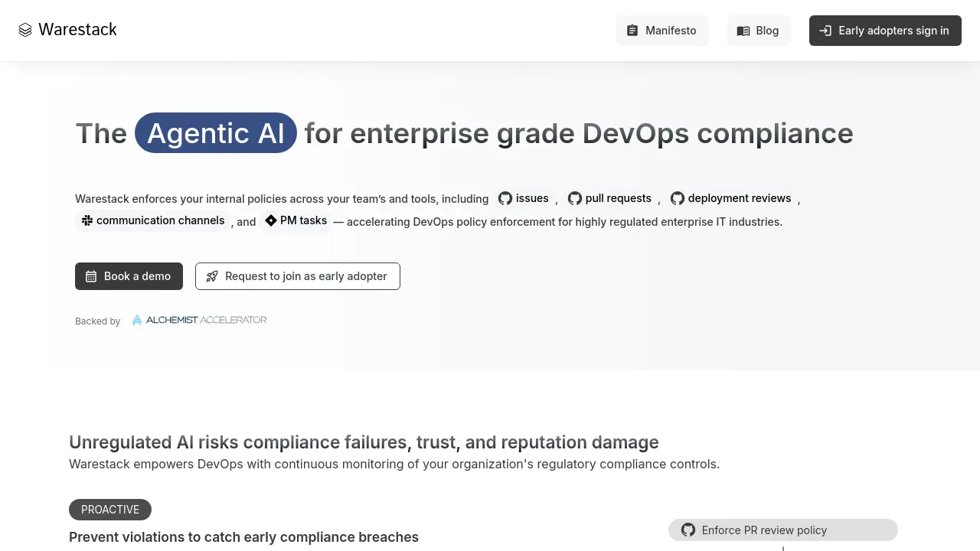Click GitHub icon next to issues
This screenshot has height=551, width=980.
(505, 198)
